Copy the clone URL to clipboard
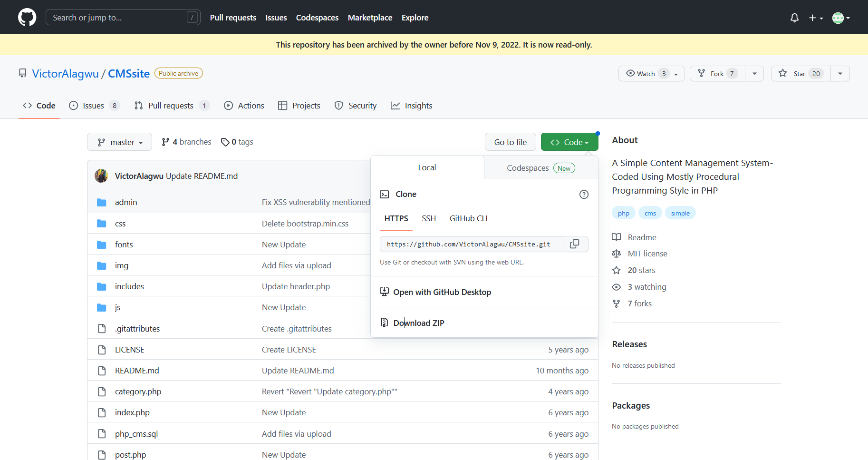This screenshot has height=460, width=868. [x=575, y=244]
